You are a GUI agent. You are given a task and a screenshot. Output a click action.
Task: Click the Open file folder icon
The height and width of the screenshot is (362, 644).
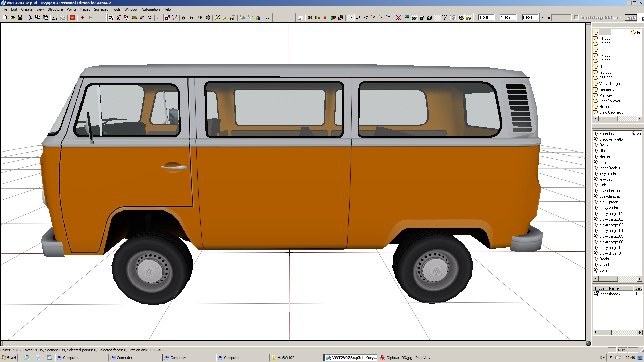[12, 18]
